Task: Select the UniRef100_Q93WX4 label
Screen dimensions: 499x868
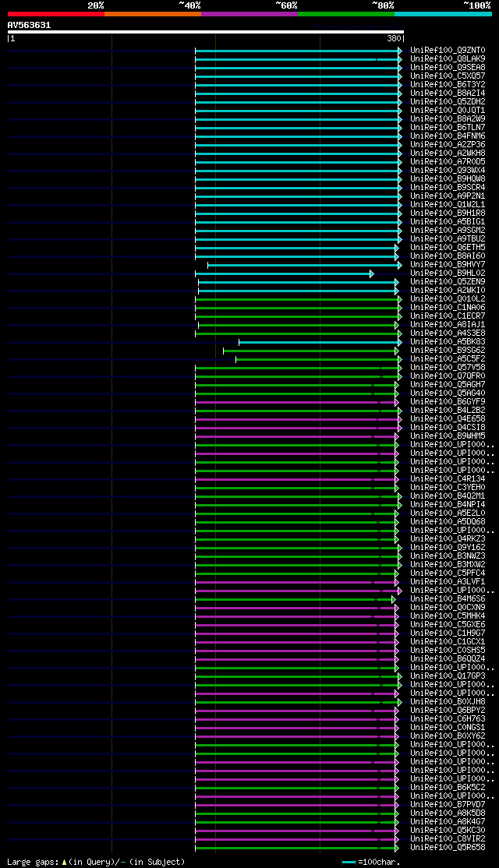Action: (448, 171)
